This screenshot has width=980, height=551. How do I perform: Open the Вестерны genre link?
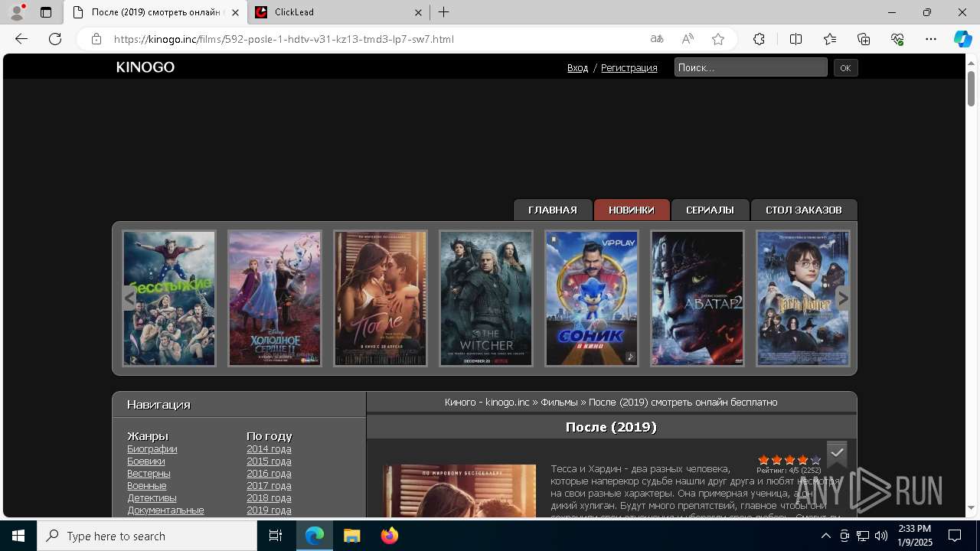[x=149, y=474]
